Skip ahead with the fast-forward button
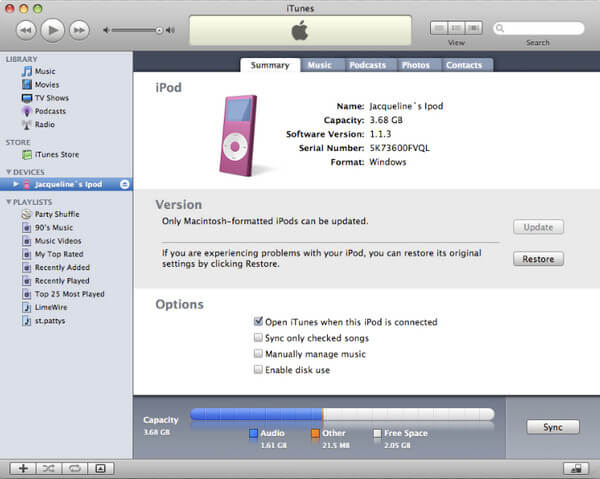 click(79, 30)
